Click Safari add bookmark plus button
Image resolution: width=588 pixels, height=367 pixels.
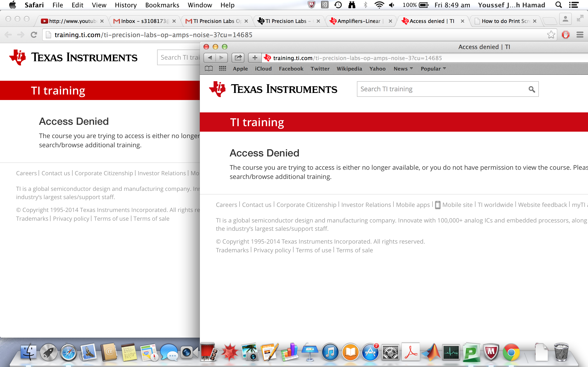tap(255, 58)
